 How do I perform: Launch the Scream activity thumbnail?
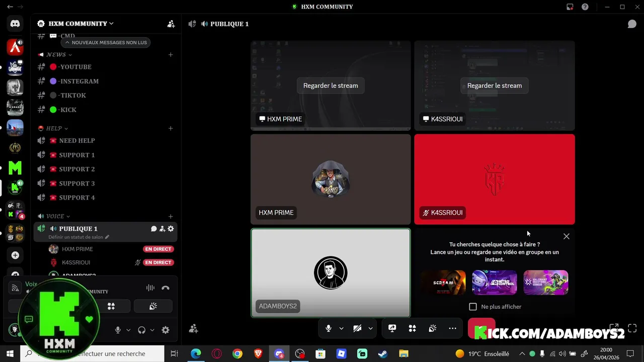click(x=443, y=283)
